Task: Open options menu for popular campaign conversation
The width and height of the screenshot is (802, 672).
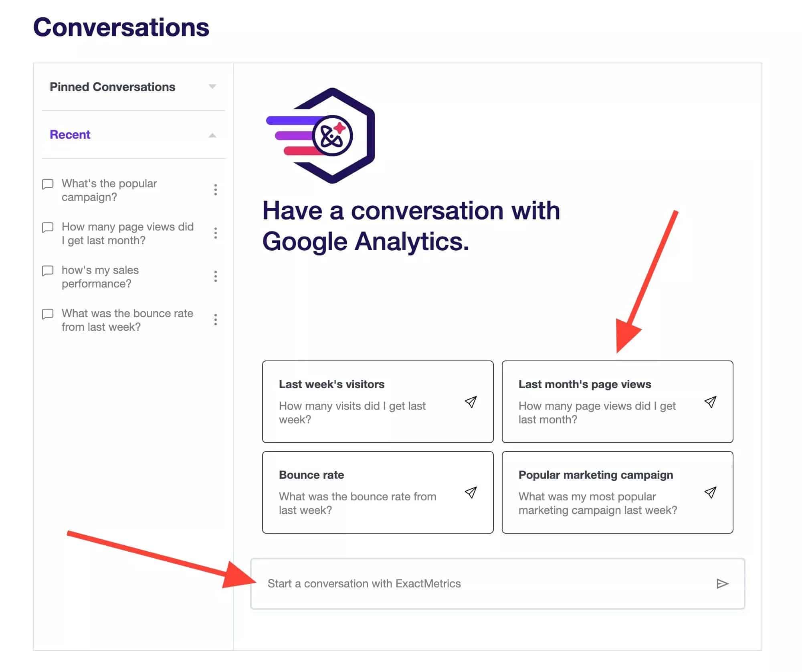Action: tap(216, 190)
